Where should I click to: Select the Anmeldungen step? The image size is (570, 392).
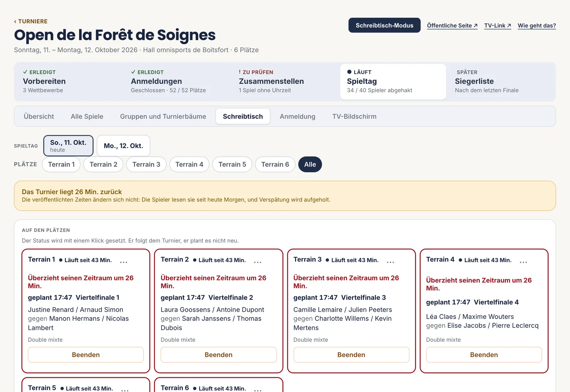[177, 82]
